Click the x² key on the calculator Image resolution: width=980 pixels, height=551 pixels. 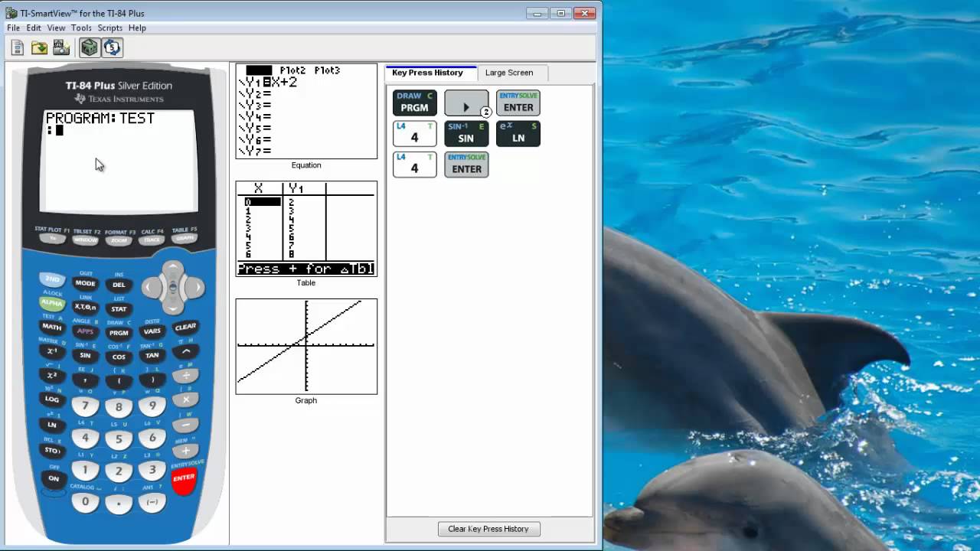[51, 376]
